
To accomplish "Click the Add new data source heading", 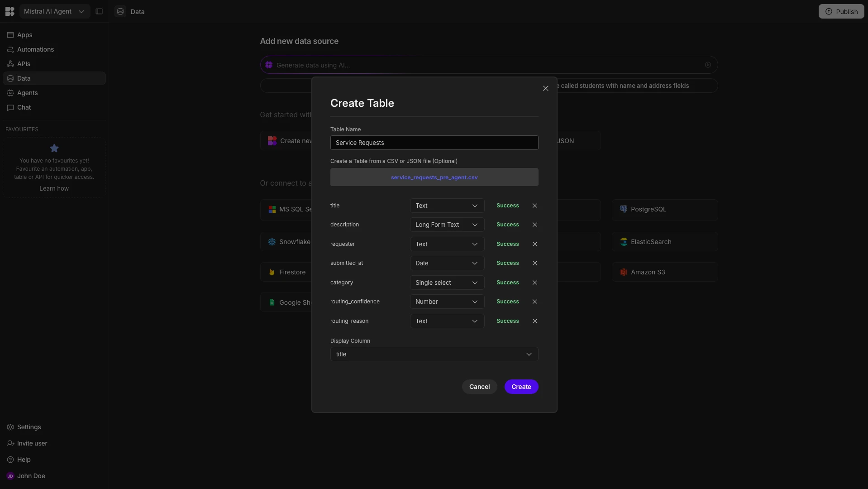I will click(x=299, y=41).
